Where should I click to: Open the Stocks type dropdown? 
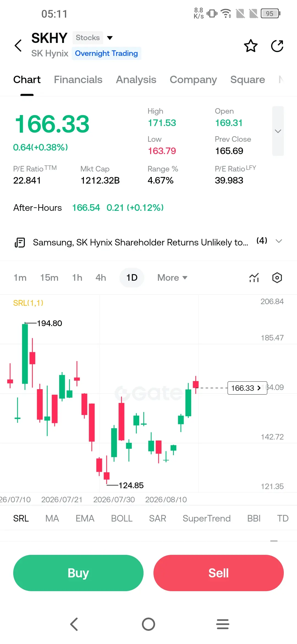[93, 38]
